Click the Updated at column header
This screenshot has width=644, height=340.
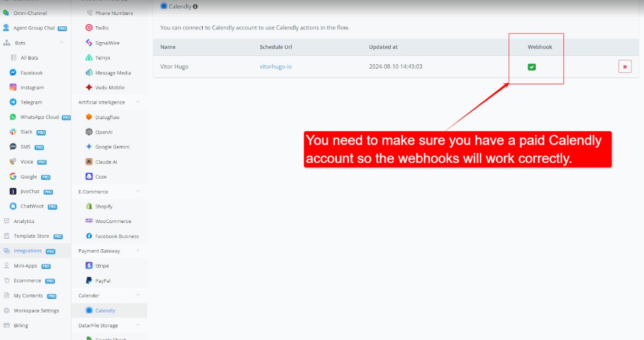click(383, 47)
